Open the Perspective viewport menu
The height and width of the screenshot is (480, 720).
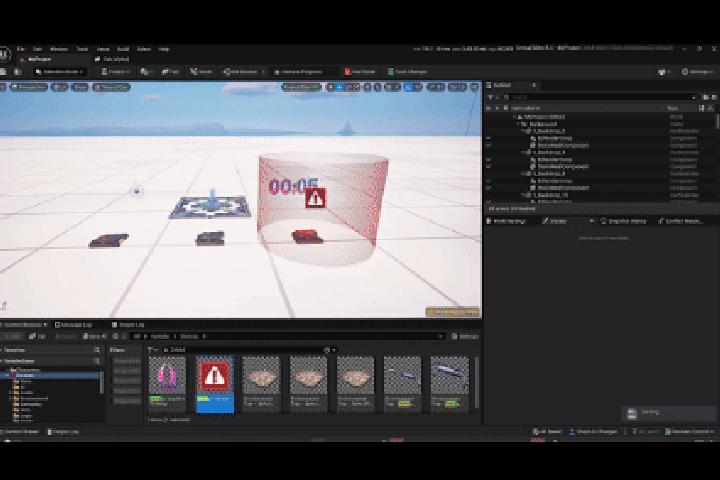pos(29,87)
